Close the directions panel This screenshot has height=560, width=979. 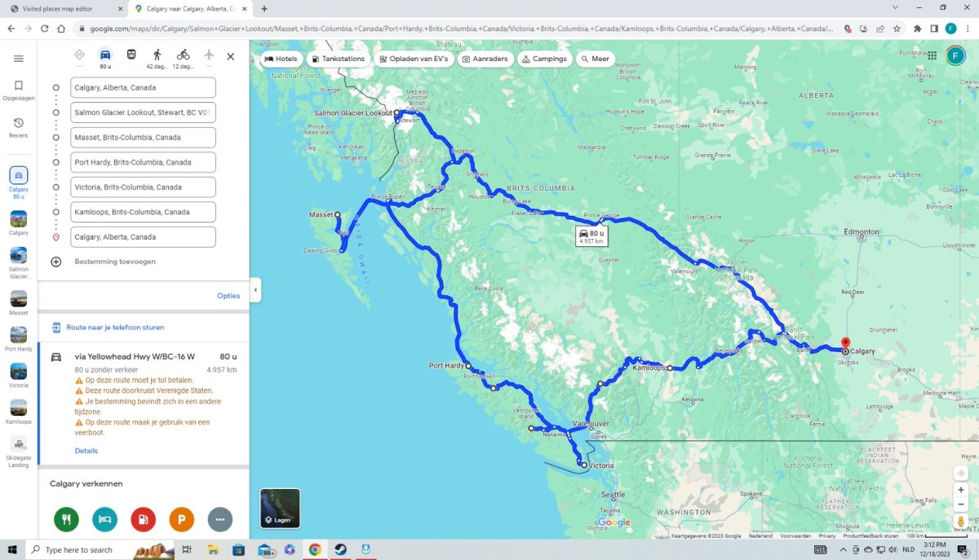pyautogui.click(x=230, y=56)
